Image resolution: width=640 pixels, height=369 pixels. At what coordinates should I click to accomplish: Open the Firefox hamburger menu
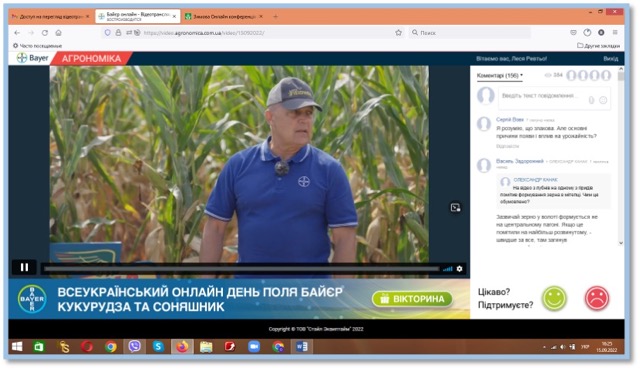(x=615, y=32)
